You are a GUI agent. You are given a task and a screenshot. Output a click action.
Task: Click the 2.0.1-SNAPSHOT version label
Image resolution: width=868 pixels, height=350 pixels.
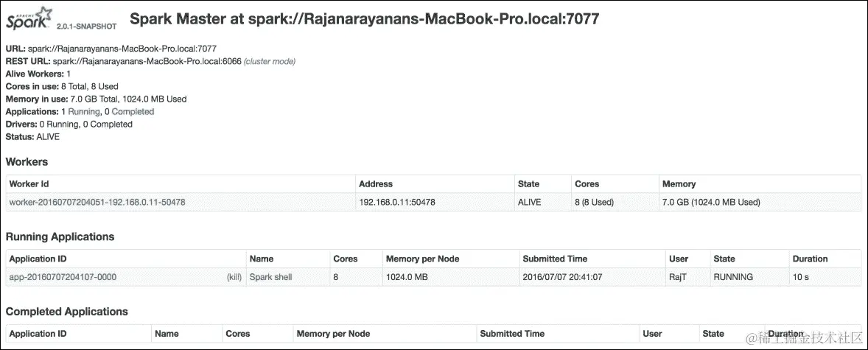[86, 26]
